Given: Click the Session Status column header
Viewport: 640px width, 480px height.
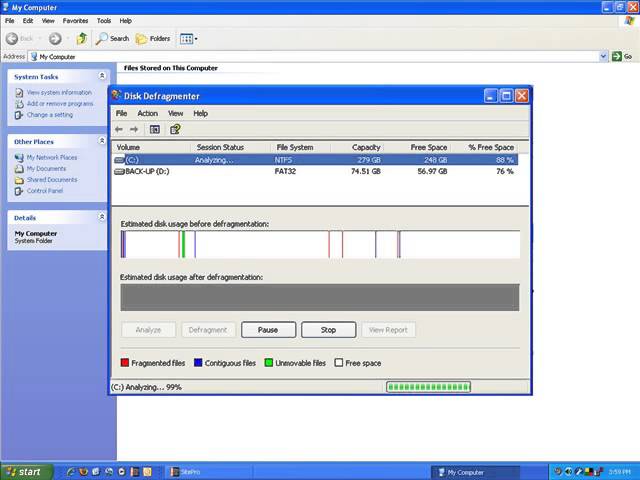Looking at the screenshot, I should pyautogui.click(x=231, y=147).
